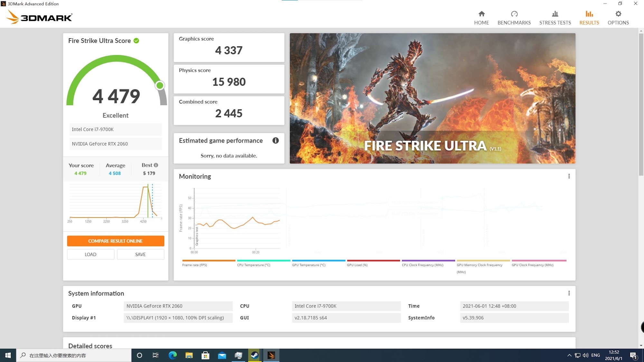Click the vertical scrollbar thumb

pos(641,105)
